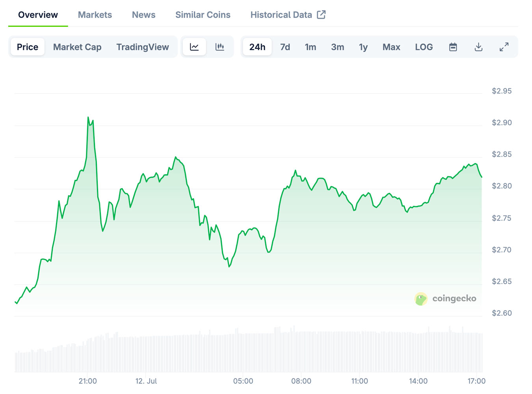The height and width of the screenshot is (394, 532).
Task: Download the chart data
Action: coord(478,47)
